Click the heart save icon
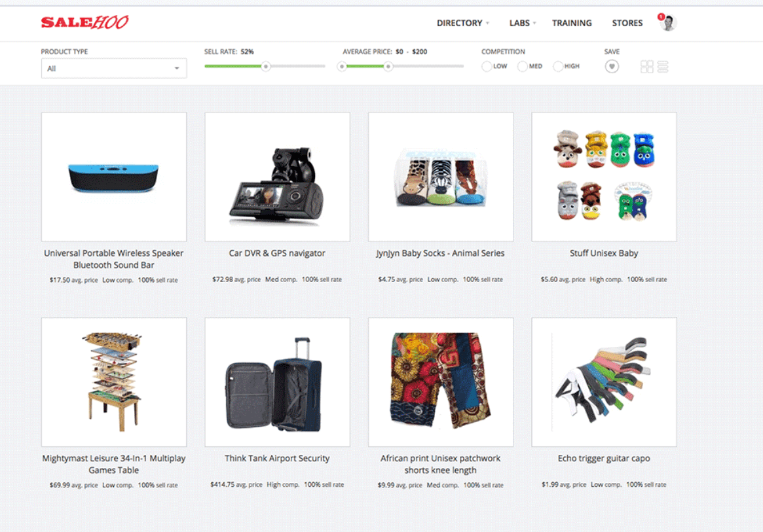The width and height of the screenshot is (763, 532). tap(612, 67)
